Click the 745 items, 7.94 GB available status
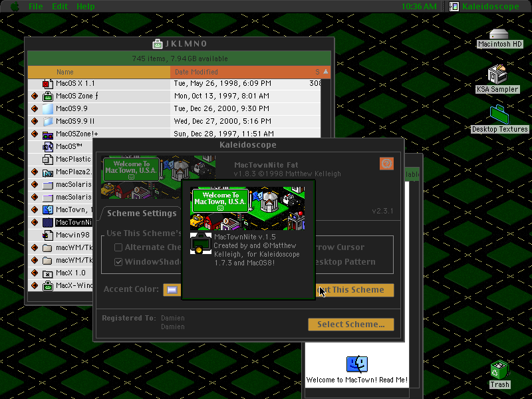 click(180, 59)
